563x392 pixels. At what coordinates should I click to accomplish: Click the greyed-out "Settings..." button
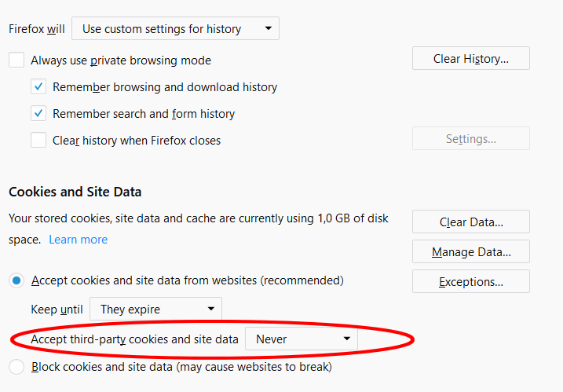470,139
